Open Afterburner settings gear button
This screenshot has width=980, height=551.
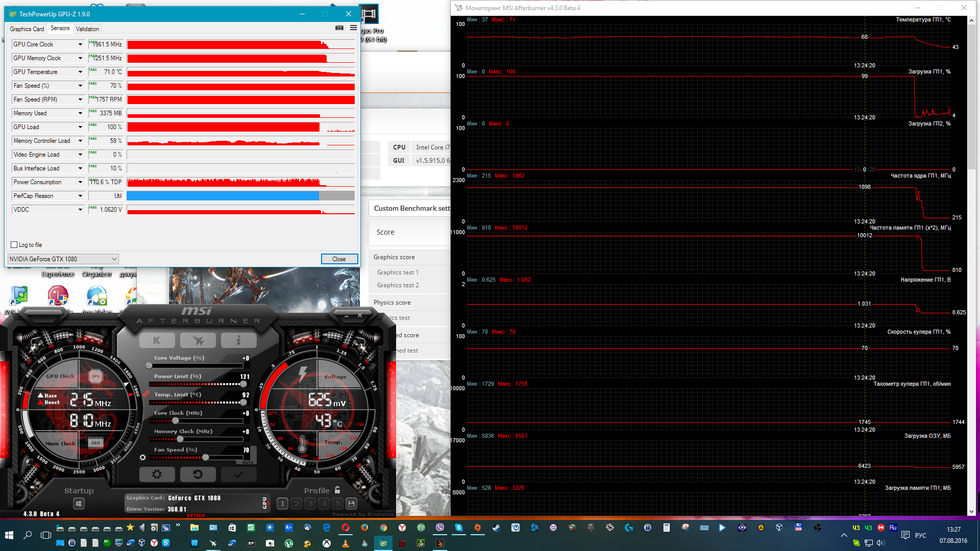(157, 474)
